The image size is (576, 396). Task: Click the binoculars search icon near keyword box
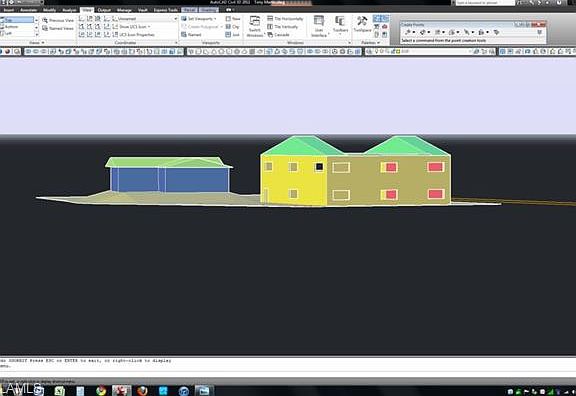[x=520, y=3]
